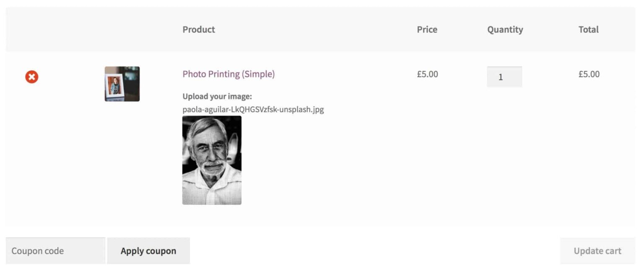Image resolution: width=644 pixels, height=273 pixels.
Task: Click the uploaded portrait image preview
Action: pyautogui.click(x=213, y=160)
